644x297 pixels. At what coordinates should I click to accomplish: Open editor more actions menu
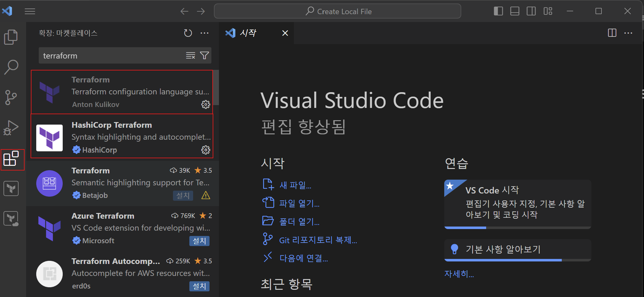click(628, 33)
